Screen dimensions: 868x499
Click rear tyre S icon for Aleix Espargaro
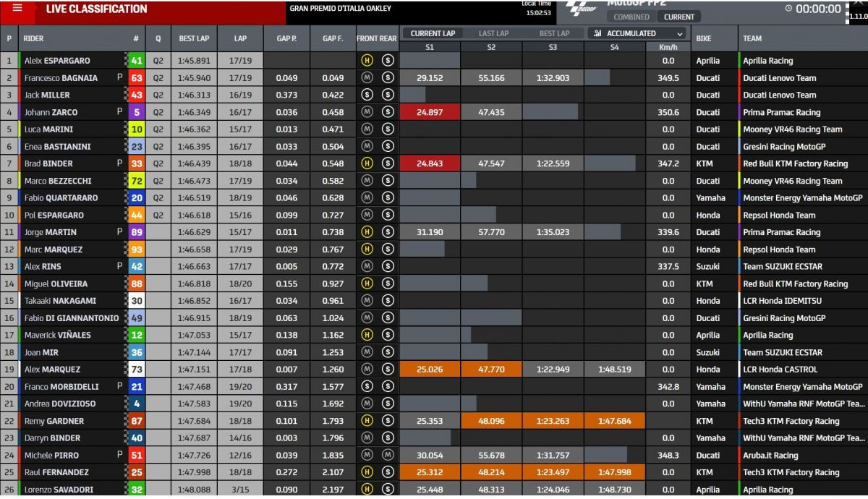(x=388, y=61)
